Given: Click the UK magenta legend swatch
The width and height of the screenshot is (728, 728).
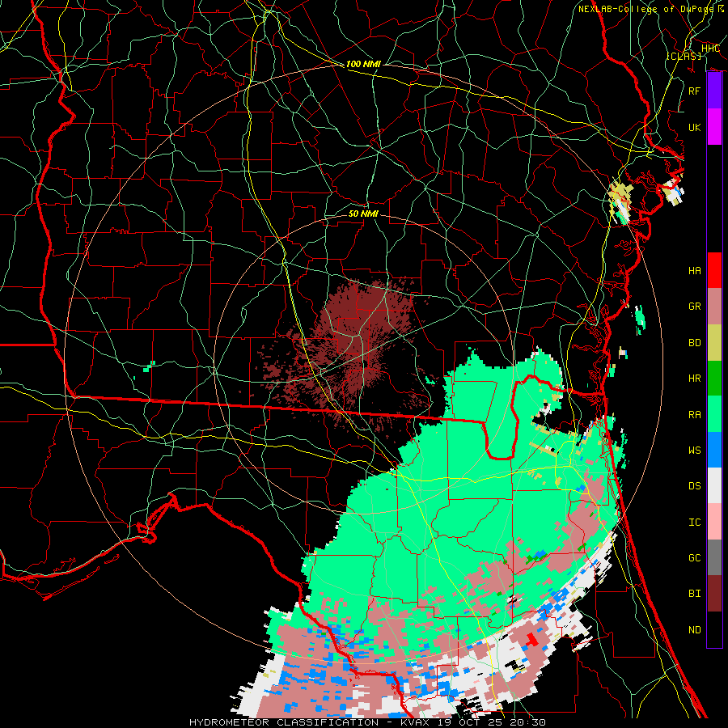Looking at the screenshot, I should coord(714,127).
